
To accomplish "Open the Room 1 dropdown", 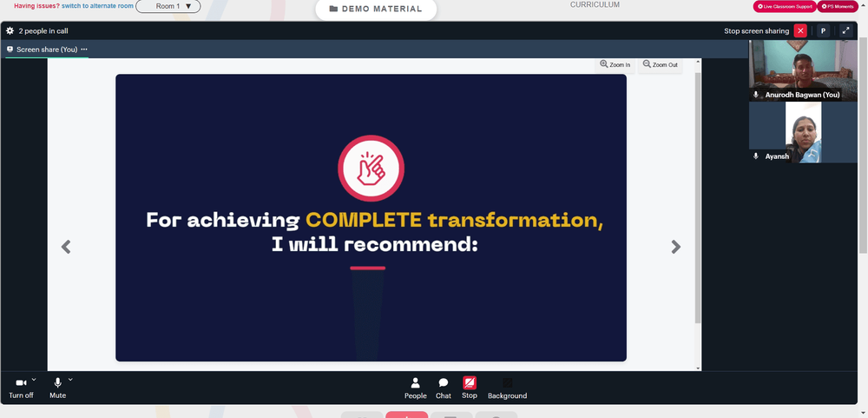I will click(168, 6).
